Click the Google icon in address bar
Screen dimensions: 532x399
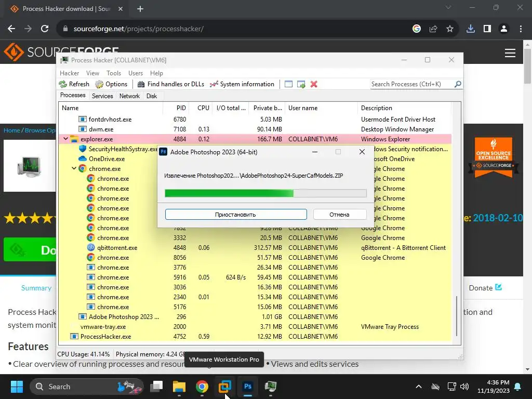417,29
